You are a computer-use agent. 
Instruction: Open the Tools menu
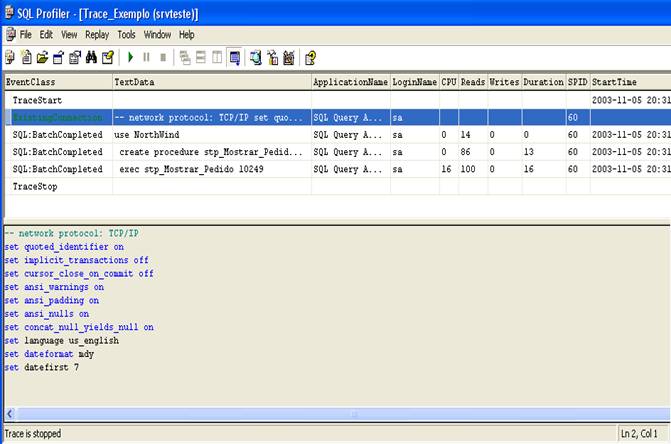pos(128,34)
